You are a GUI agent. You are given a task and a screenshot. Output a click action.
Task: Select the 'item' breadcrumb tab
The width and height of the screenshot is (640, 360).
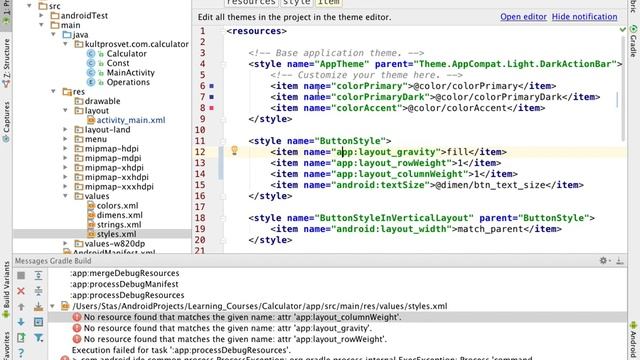329,2
